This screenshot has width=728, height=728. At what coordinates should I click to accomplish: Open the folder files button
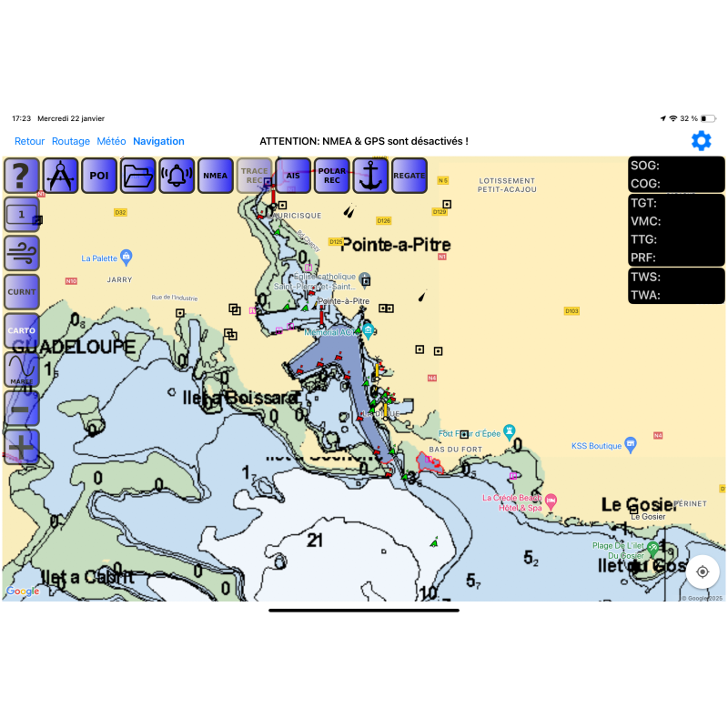pos(138,176)
